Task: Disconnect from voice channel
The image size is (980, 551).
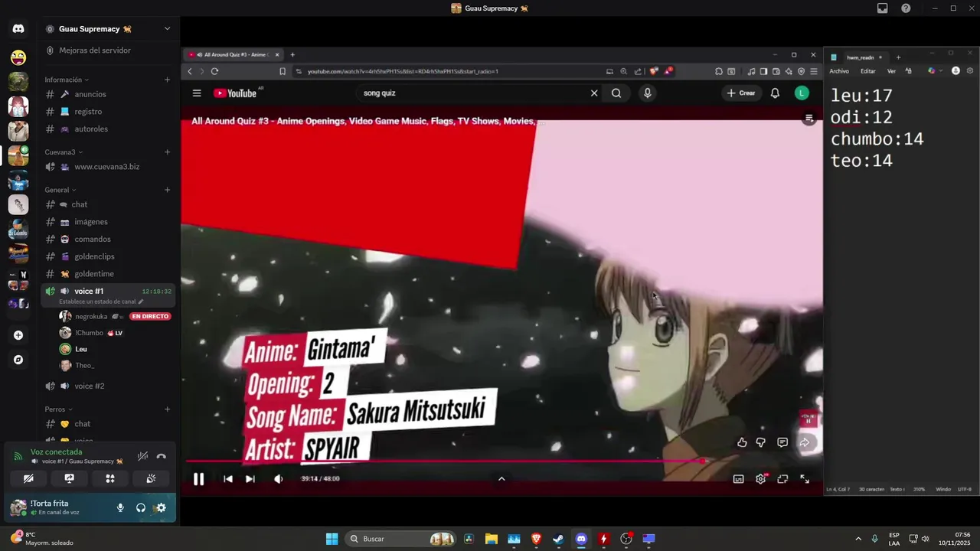Action: coord(161,456)
